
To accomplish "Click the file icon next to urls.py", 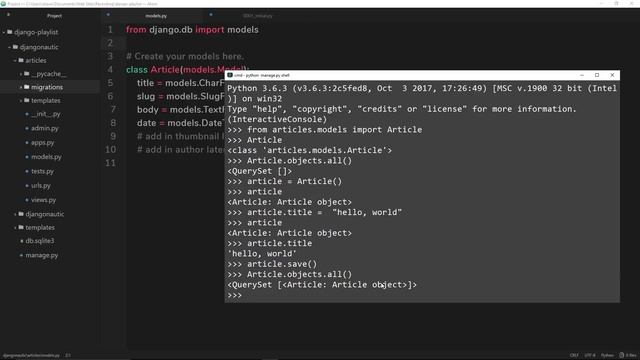I will coord(27,186).
